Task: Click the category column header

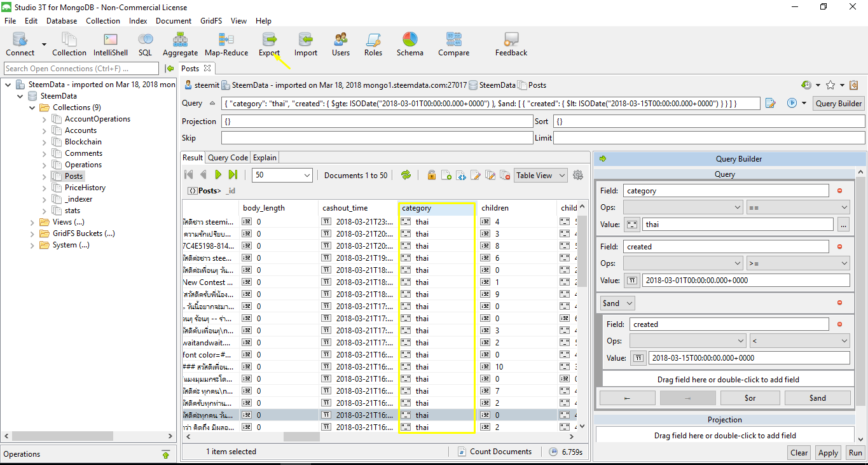Action: click(437, 208)
